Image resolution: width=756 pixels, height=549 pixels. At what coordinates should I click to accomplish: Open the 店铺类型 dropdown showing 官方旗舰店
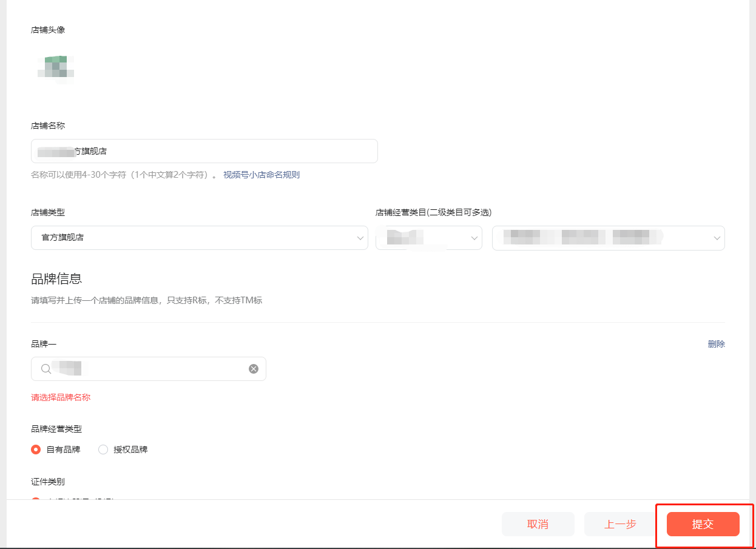tap(200, 238)
